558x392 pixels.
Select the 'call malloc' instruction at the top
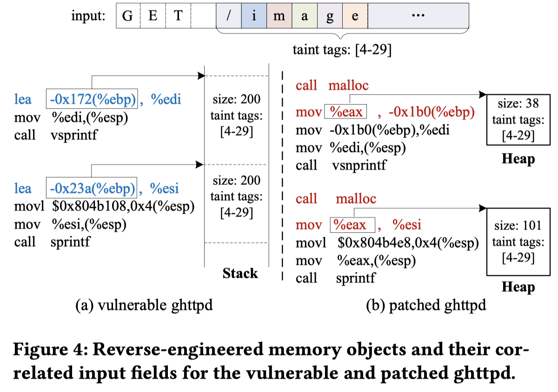(332, 85)
